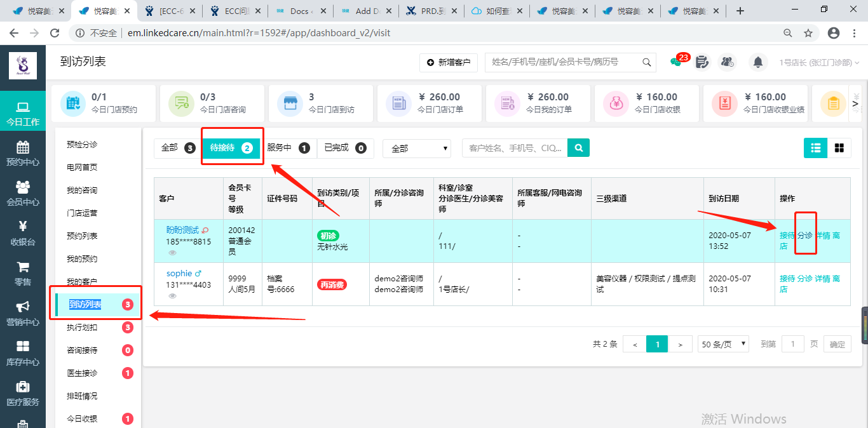Click the task list icon in header
868x428 pixels.
(x=702, y=62)
